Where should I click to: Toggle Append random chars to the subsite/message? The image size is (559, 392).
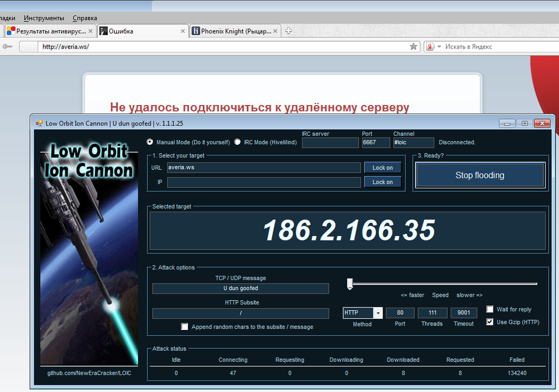[x=184, y=327]
